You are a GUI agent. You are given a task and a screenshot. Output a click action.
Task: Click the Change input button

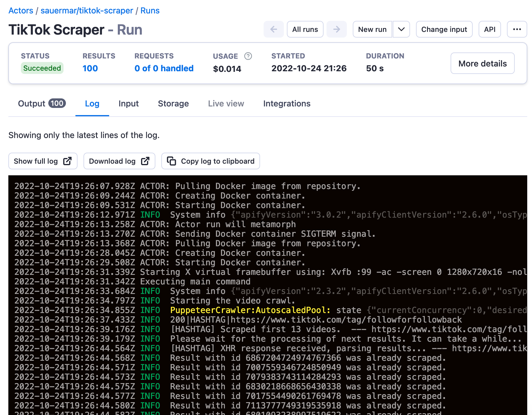pyautogui.click(x=444, y=29)
